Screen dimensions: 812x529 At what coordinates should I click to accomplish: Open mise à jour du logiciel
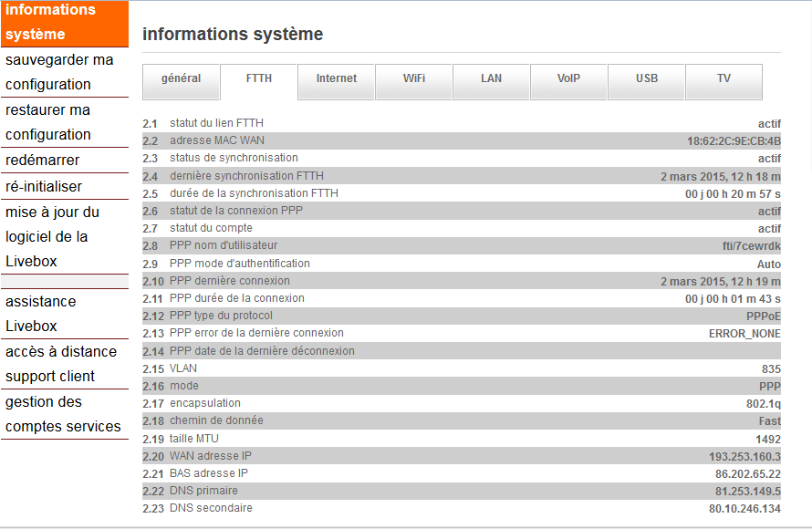[x=53, y=236]
